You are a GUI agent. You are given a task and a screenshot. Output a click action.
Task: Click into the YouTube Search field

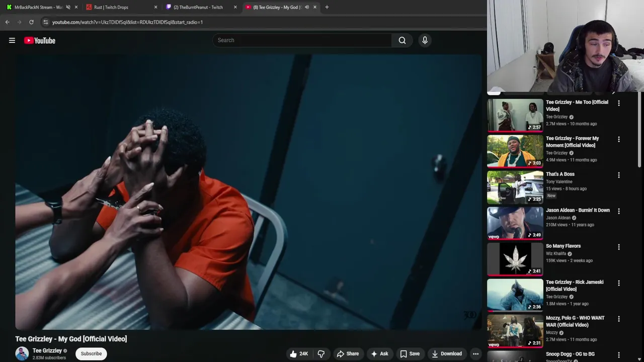point(302,40)
